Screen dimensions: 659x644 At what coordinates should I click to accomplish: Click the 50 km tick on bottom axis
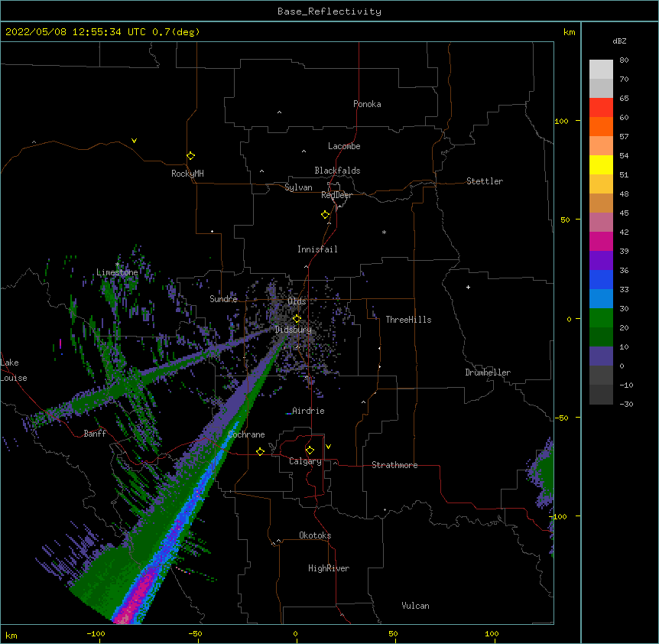(x=393, y=633)
